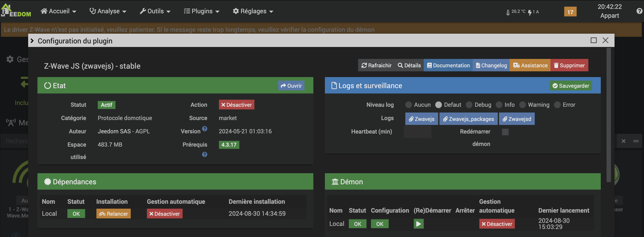Click the Supprimer button
The image size is (644, 237).
tap(569, 65)
